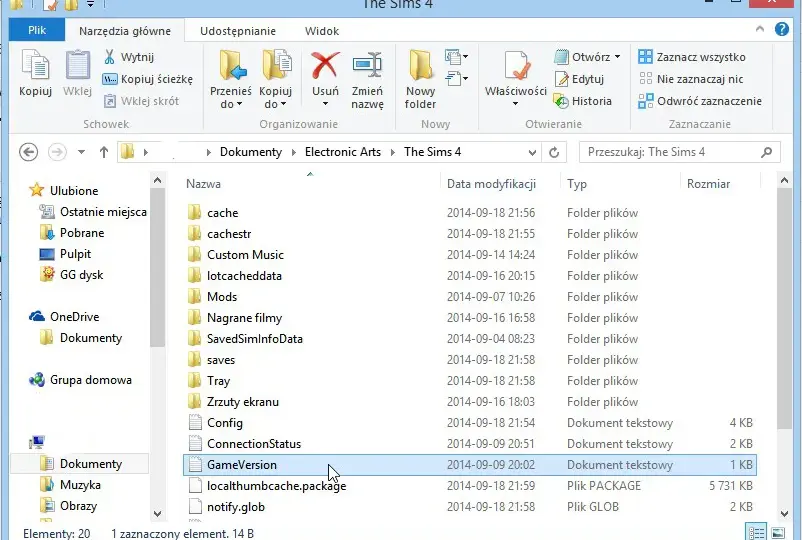Expand the Otwórz dropdown arrow
802x540 pixels.
[x=617, y=57]
